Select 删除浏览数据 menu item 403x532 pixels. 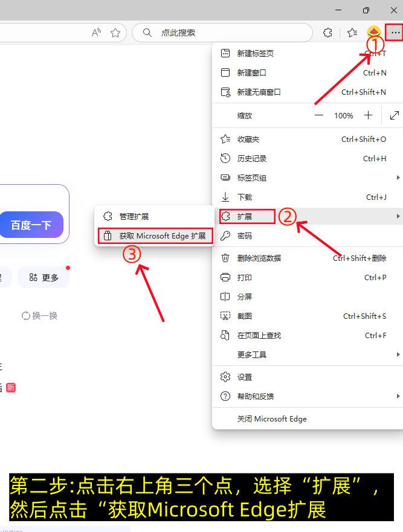308,258
